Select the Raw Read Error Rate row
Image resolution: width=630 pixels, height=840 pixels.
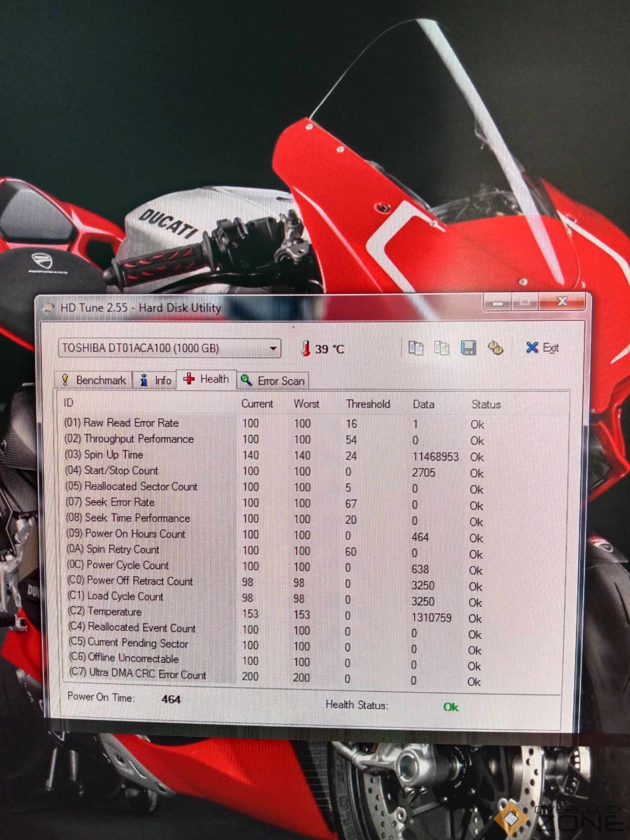(274, 423)
